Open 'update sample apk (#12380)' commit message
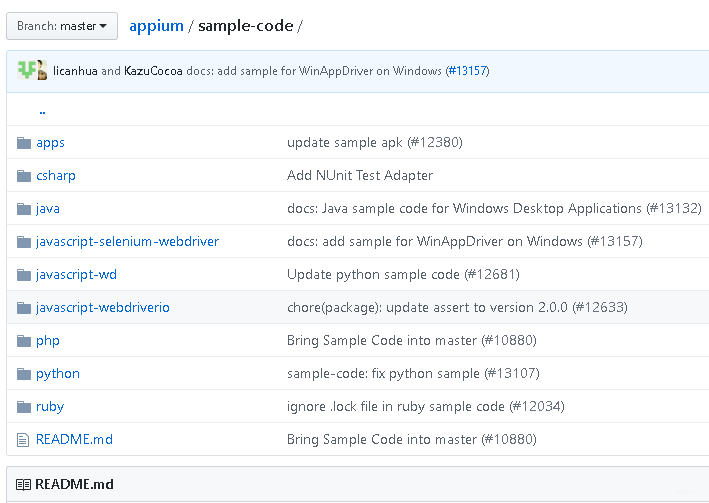The height and width of the screenshot is (503, 709). coord(374,142)
